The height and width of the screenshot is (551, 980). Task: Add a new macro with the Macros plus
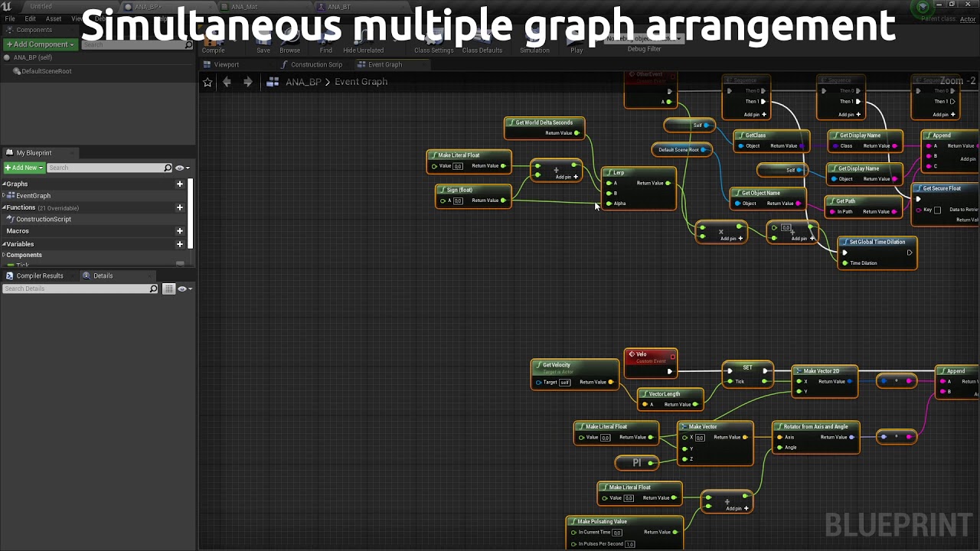click(x=180, y=231)
